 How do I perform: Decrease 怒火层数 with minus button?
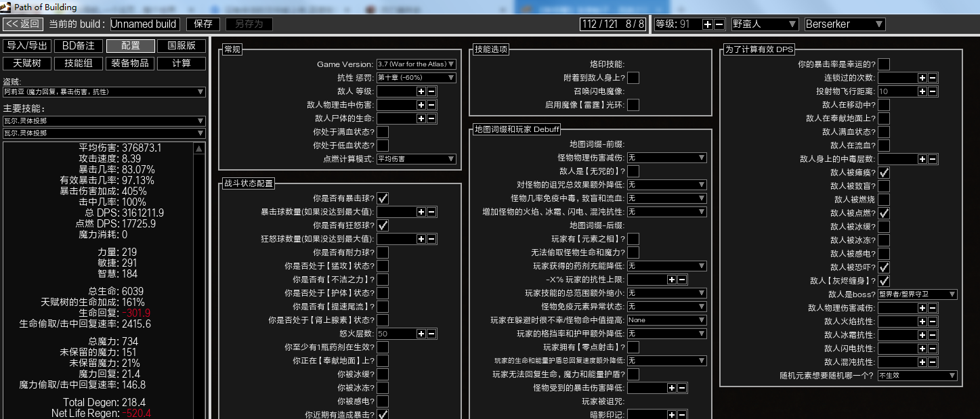pos(431,334)
